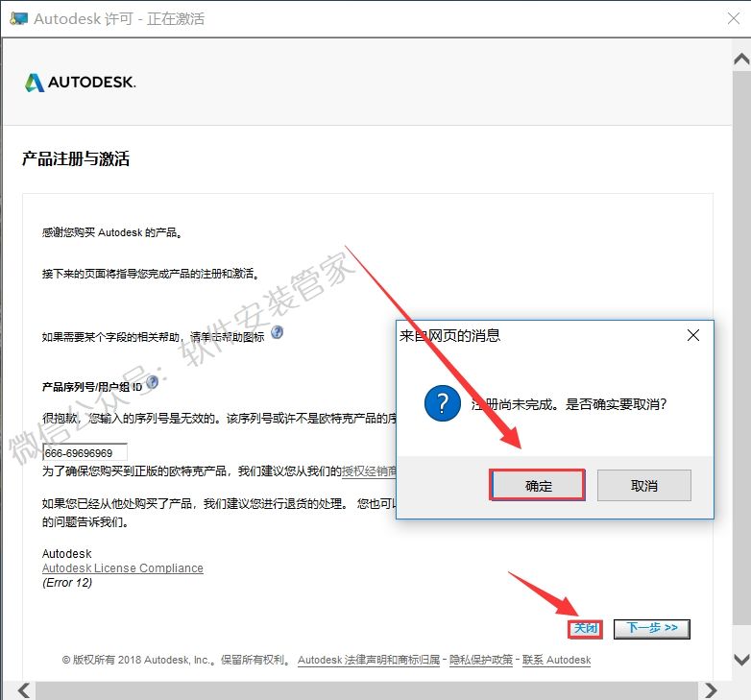Screen dimensions: 751x700
Task: Click the serial number field showing 666-69696969
Action: tap(85, 452)
